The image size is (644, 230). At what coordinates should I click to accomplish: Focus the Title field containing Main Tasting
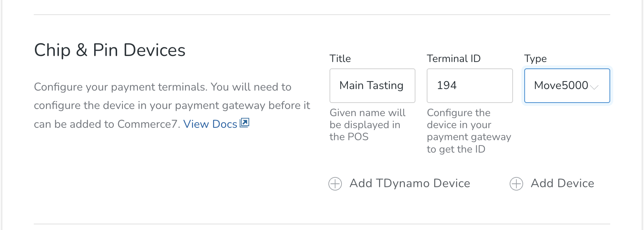point(372,86)
